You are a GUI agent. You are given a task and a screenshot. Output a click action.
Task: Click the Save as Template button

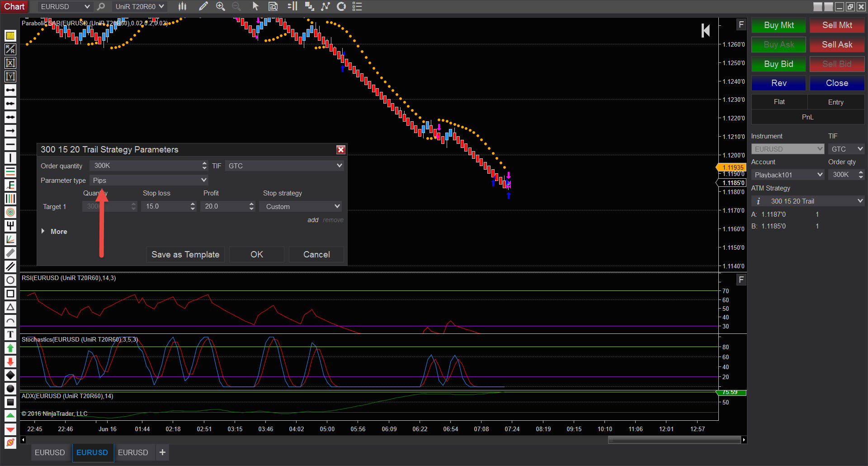click(x=185, y=254)
